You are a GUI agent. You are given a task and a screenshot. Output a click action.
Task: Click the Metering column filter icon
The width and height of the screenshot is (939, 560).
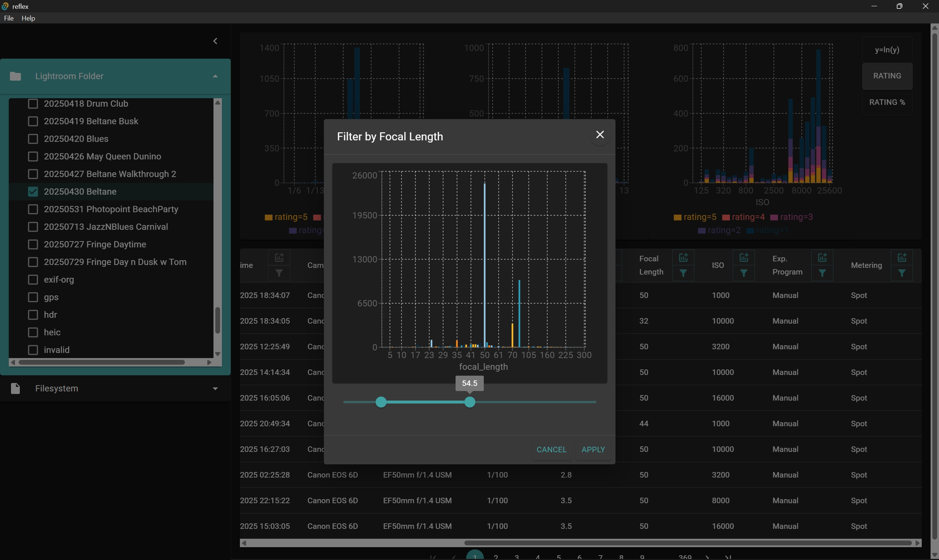(902, 273)
